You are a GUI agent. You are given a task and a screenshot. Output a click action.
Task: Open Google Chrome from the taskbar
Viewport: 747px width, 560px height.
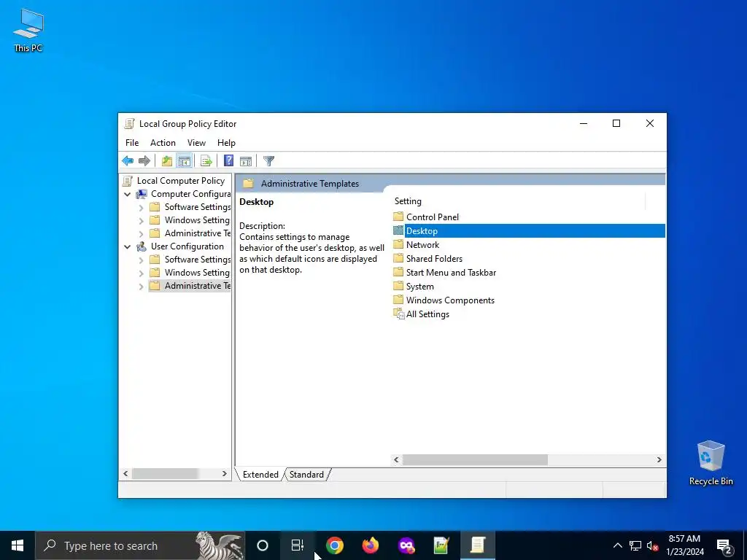click(x=334, y=545)
